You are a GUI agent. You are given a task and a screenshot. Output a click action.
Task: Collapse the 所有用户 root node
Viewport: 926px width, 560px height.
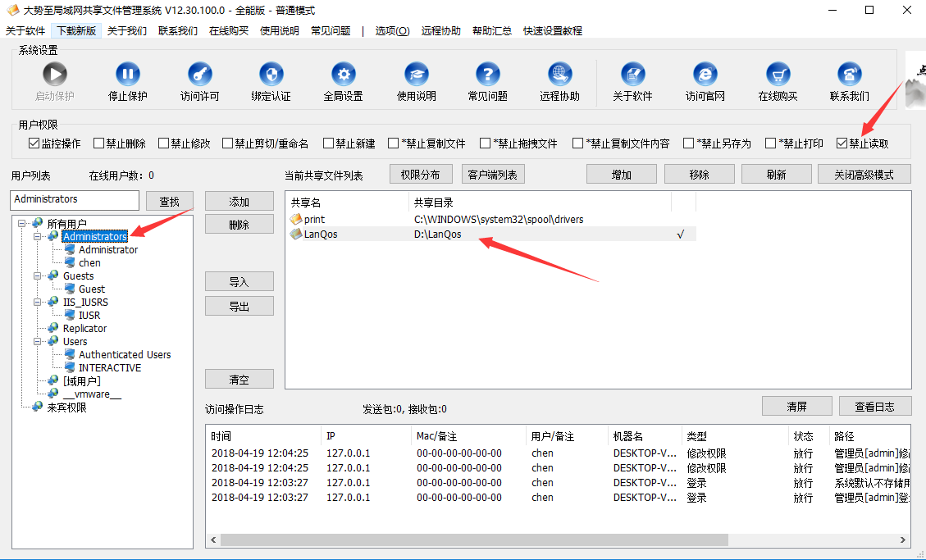pyautogui.click(x=22, y=224)
